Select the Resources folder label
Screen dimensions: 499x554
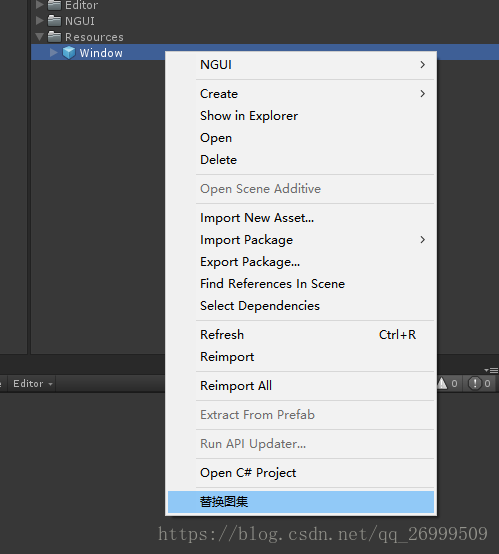[x=94, y=37]
